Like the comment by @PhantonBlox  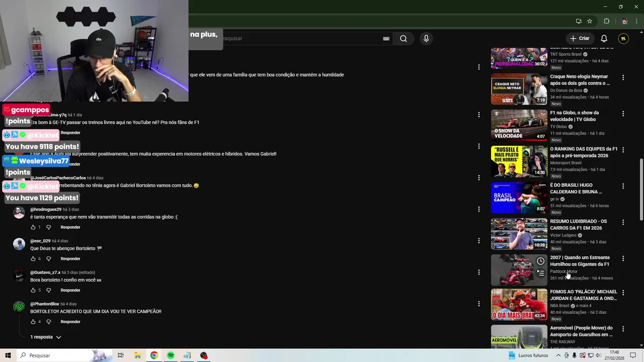pos(33,322)
